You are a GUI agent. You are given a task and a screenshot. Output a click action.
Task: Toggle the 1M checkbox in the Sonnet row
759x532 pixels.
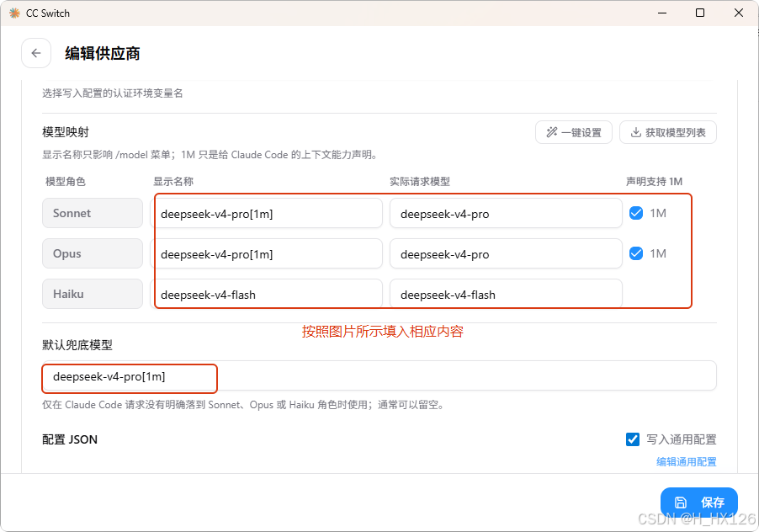(x=636, y=213)
